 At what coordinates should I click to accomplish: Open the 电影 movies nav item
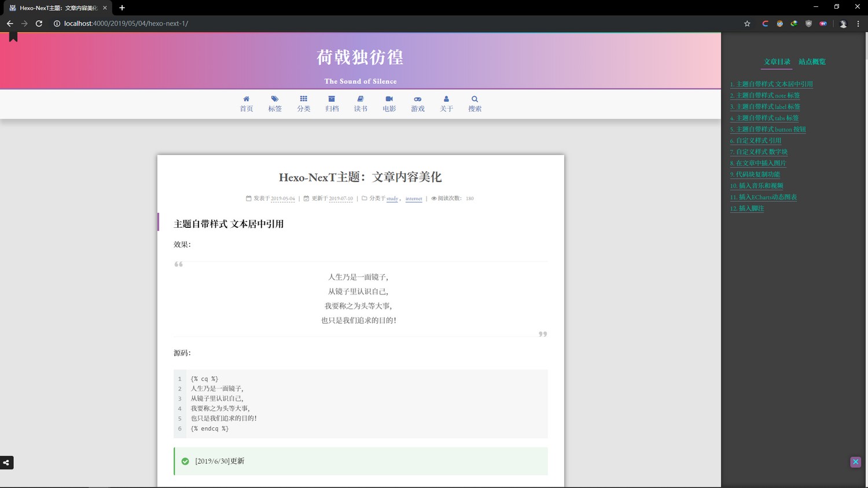[x=389, y=104]
